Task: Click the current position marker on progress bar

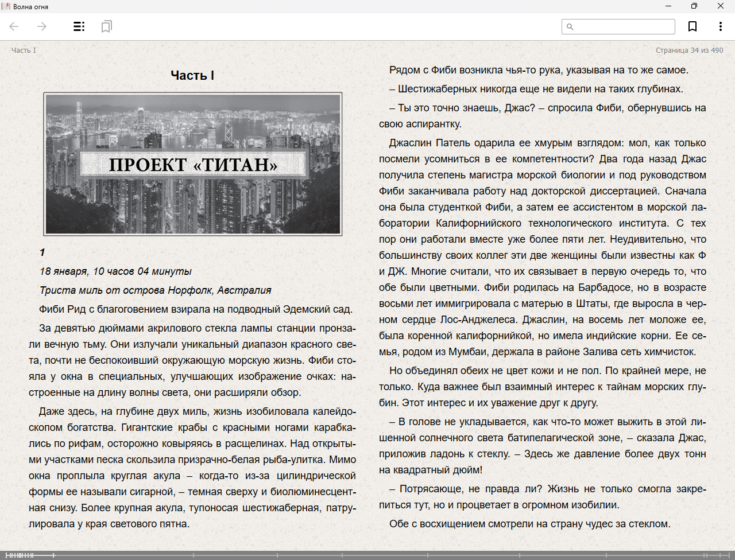Action: pyautogui.click(x=53, y=555)
